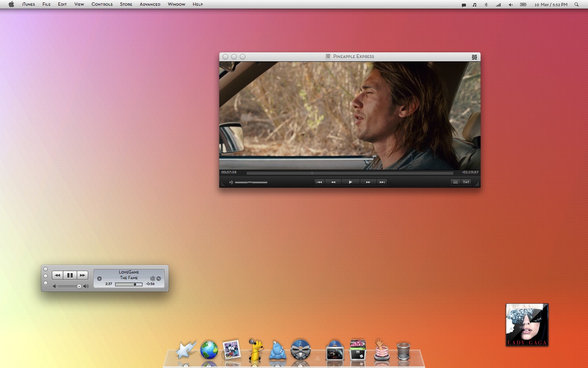Rewind the Pineapple Express video
Viewport: 588px width, 368px height.
click(x=333, y=182)
